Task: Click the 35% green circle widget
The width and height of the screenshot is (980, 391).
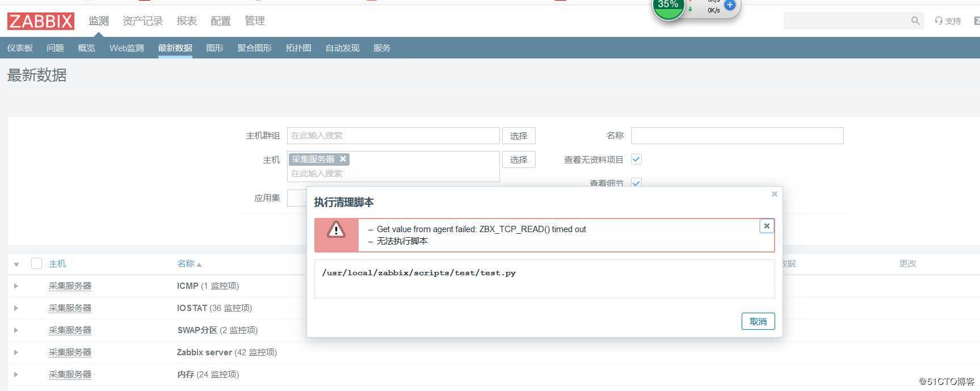Action: coord(668,7)
